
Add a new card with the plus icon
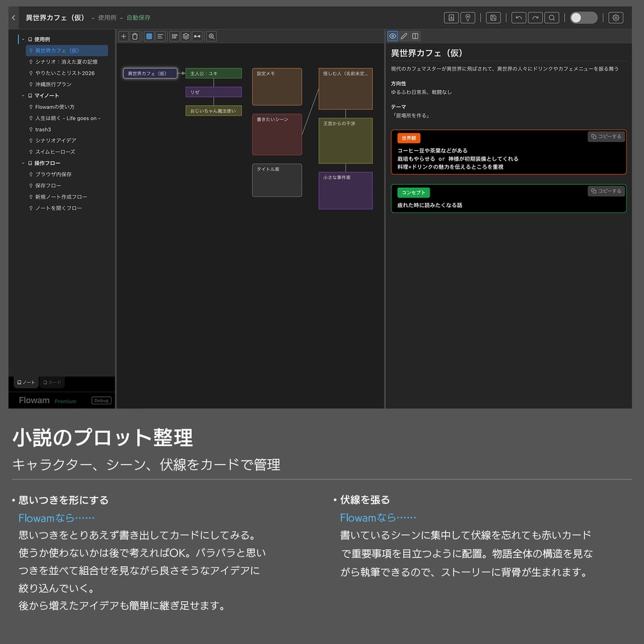123,36
